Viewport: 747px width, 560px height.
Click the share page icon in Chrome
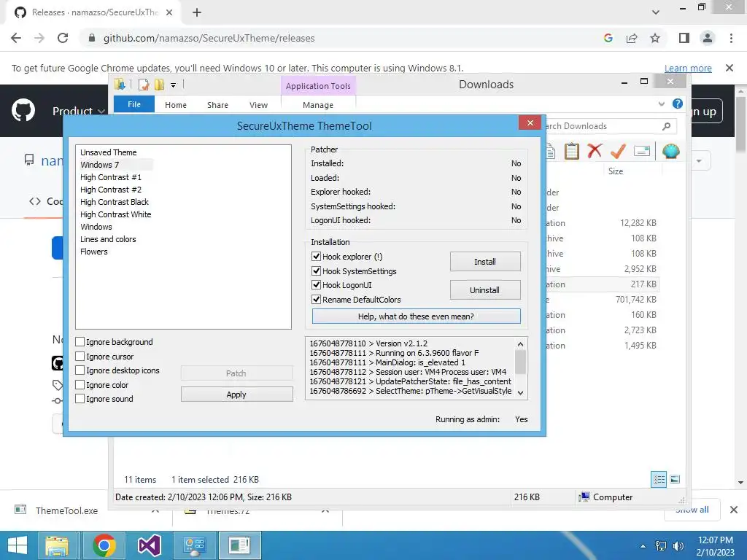coord(632,38)
